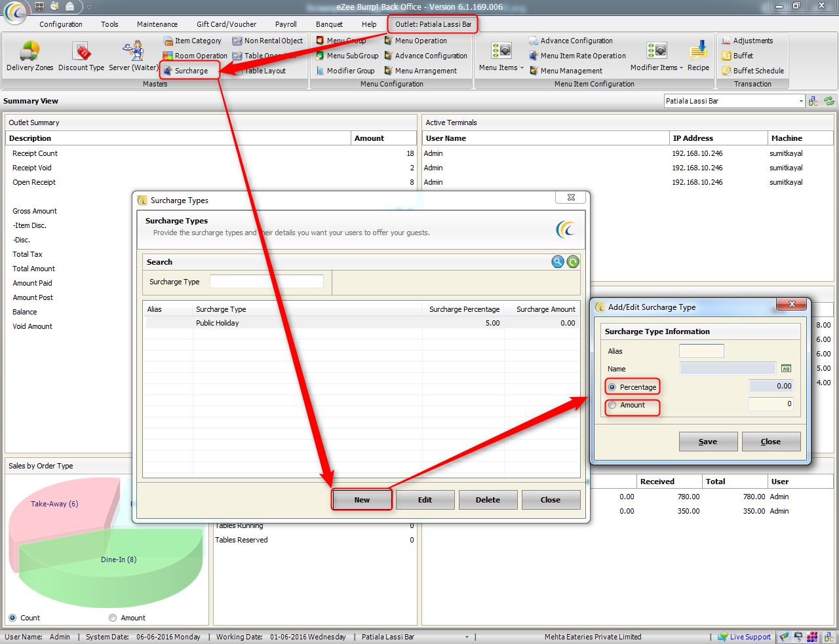The image size is (839, 644).
Task: Expand quick access toolbar customize arrow
Action: (88, 7)
